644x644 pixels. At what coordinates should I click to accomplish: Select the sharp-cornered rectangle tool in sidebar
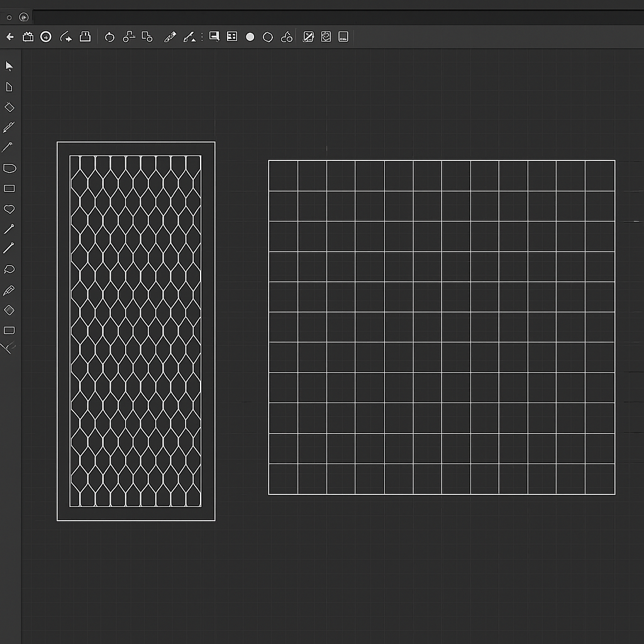coord(9,188)
